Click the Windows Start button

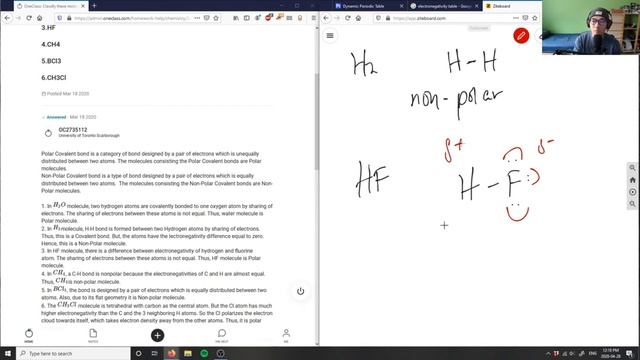8,353
